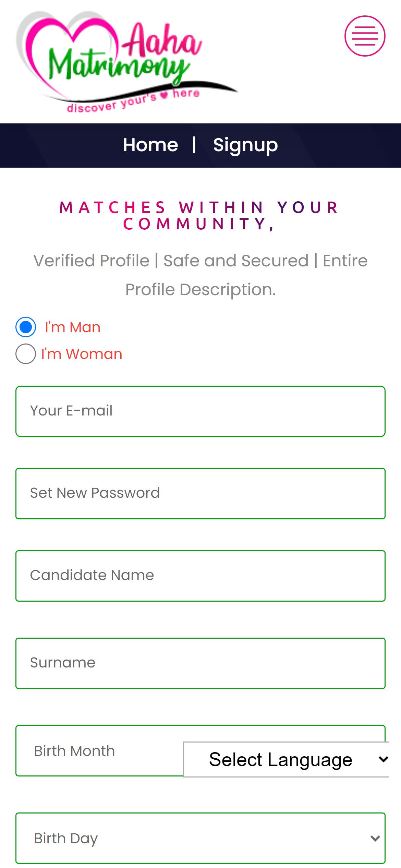Click into the Surname field
The height and width of the screenshot is (868, 401).
click(x=200, y=663)
